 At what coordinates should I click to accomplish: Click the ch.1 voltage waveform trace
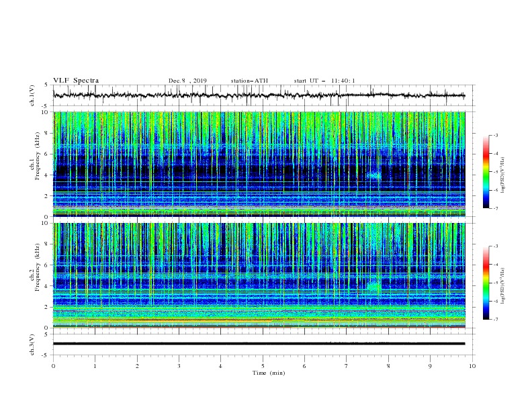pyautogui.click(x=259, y=95)
